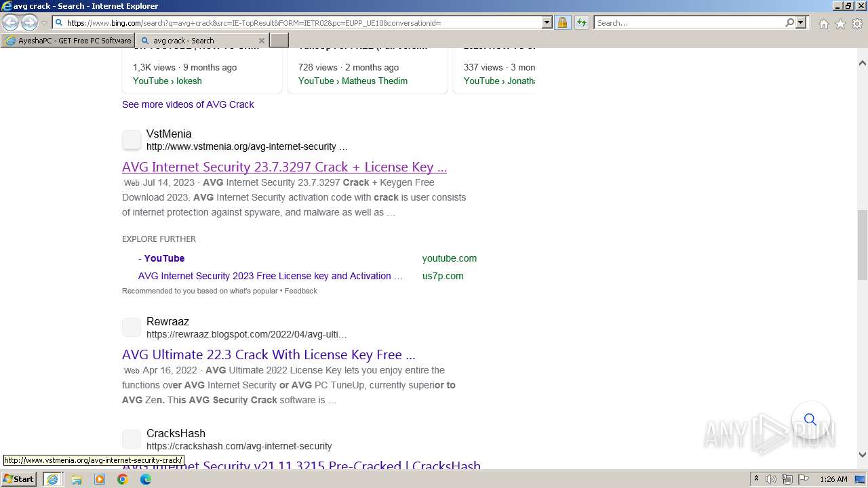Image resolution: width=868 pixels, height=488 pixels.
Task: Click the network tray icon
Action: pyautogui.click(x=787, y=479)
